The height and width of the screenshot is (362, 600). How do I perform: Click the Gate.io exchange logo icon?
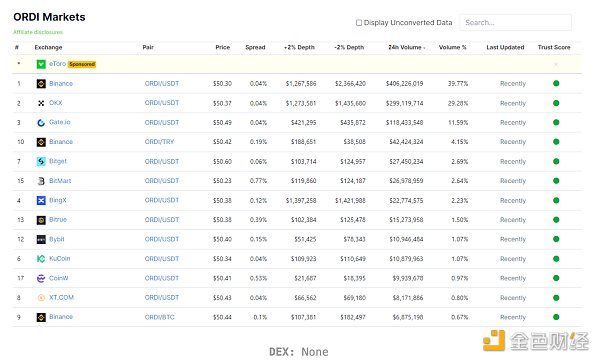pos(41,122)
